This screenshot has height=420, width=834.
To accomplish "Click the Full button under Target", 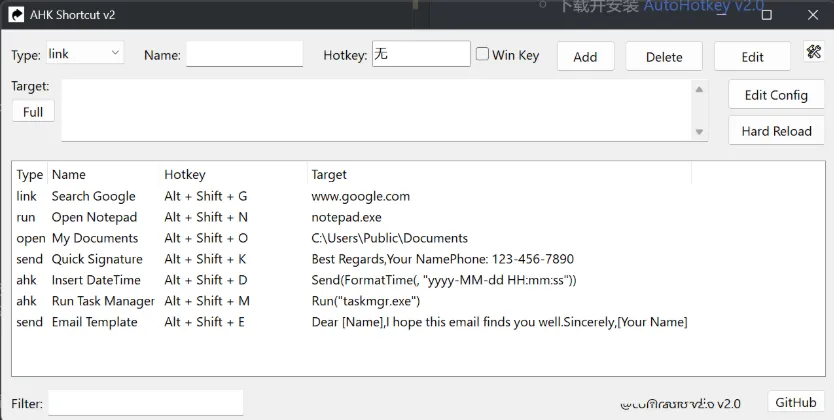I will 33,112.
